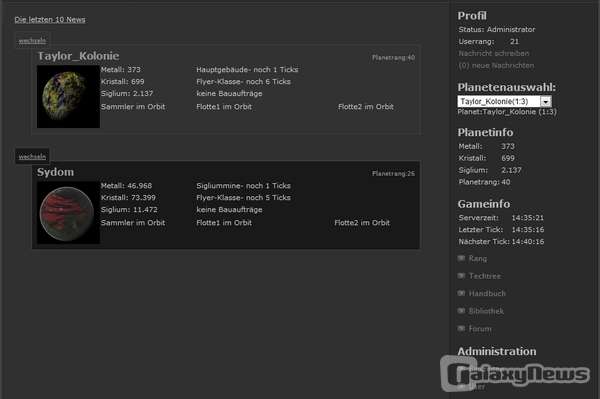
Task: Click Serverzeit 14:35:21
Action: click(501, 218)
